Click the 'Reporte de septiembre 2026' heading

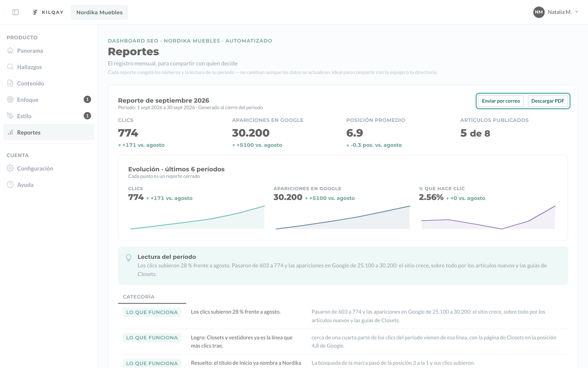pos(164,101)
